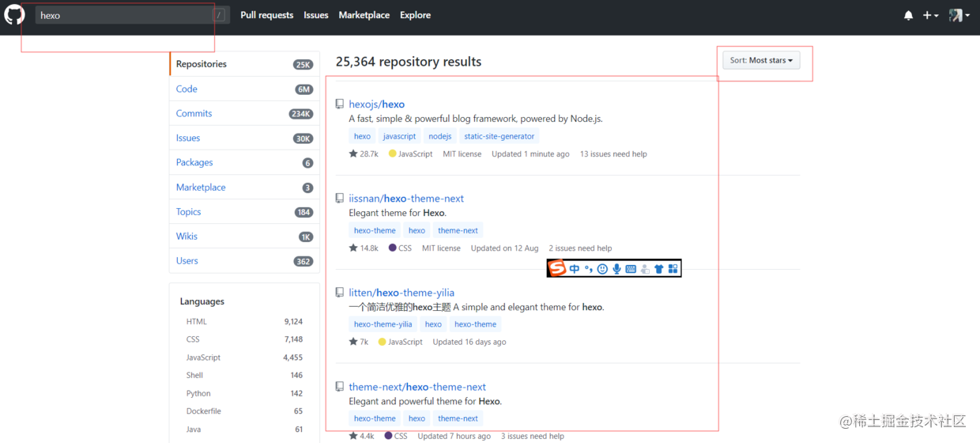Activate voice input microphone in IME bar

616,269
